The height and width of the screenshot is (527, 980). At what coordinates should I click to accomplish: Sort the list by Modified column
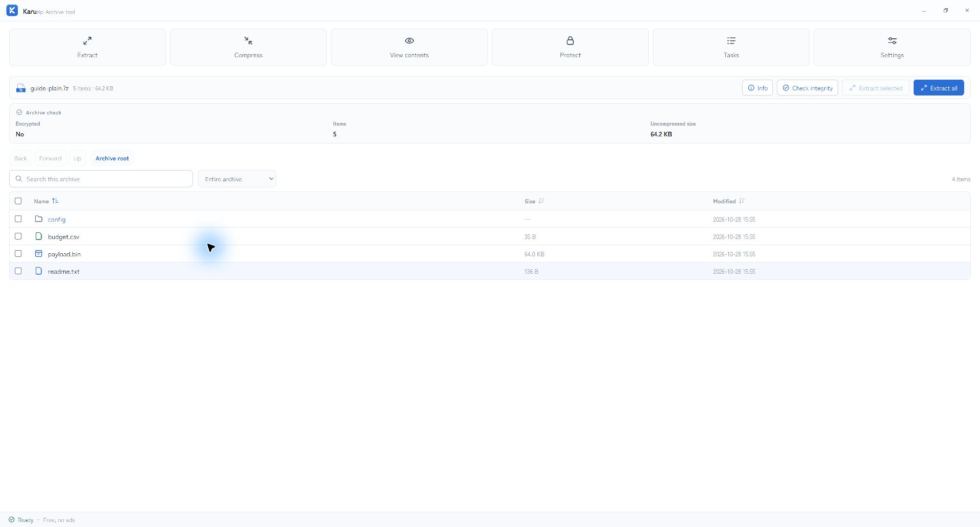[x=729, y=201]
